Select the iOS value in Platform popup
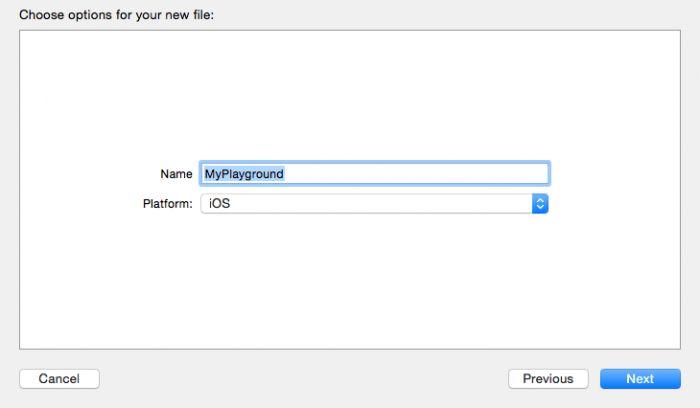The width and height of the screenshot is (700, 408). coord(219,204)
